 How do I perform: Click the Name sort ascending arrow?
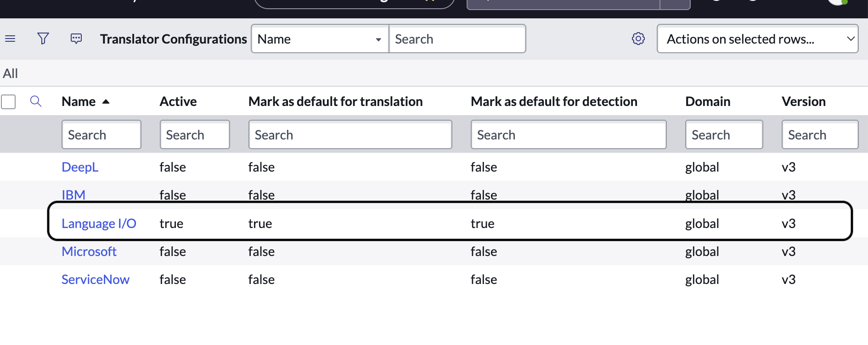[106, 102]
